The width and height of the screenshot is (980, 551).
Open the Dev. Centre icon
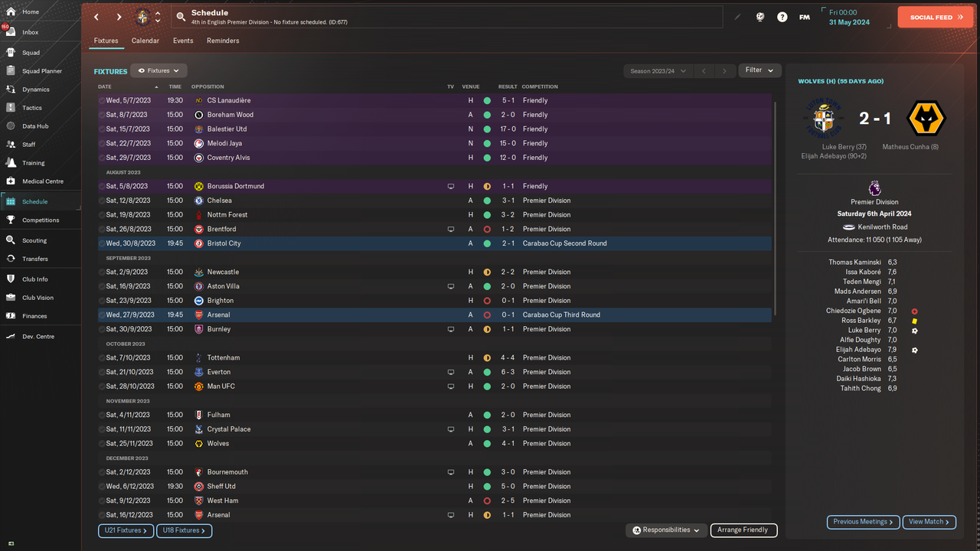tap(11, 337)
